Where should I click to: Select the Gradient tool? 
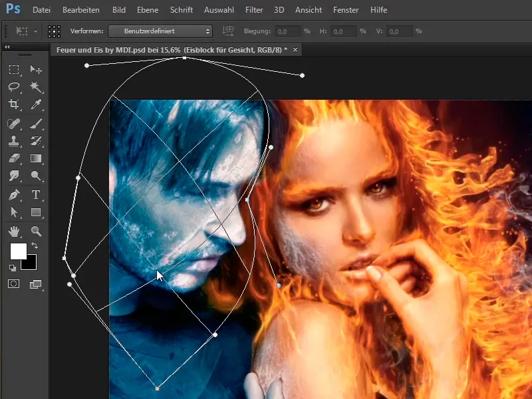tap(36, 158)
